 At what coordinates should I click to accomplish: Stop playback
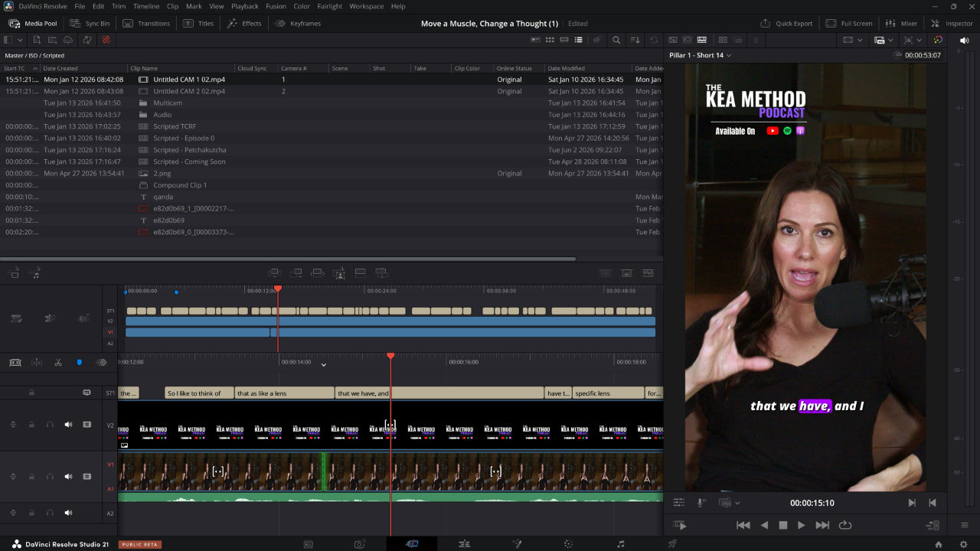pyautogui.click(x=783, y=525)
